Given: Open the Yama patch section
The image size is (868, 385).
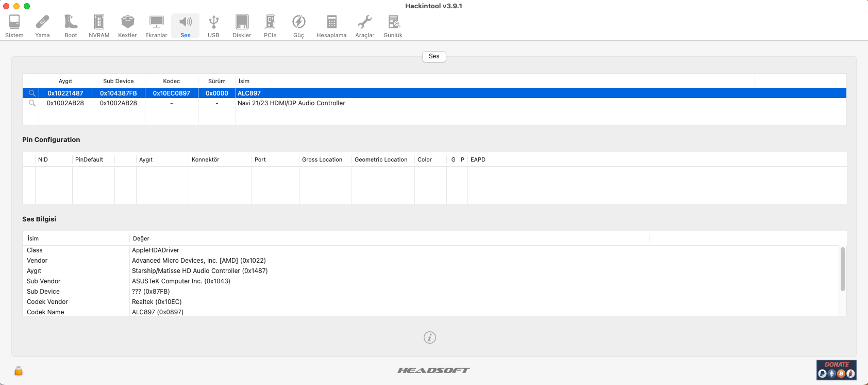Looking at the screenshot, I should tap(42, 26).
